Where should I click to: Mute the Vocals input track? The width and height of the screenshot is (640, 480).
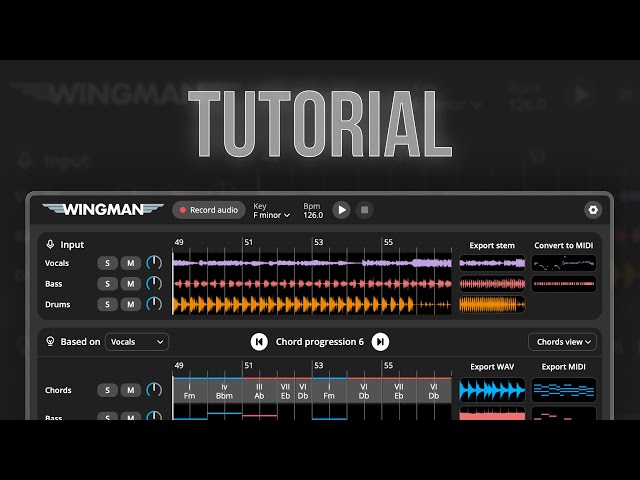click(131, 263)
